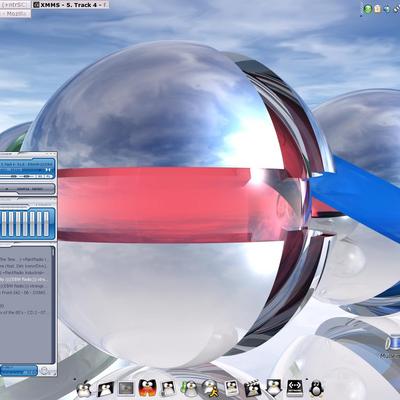400x400 pixels.
Task: Launch the AIM running-man Tux icon
Action: tap(210, 389)
